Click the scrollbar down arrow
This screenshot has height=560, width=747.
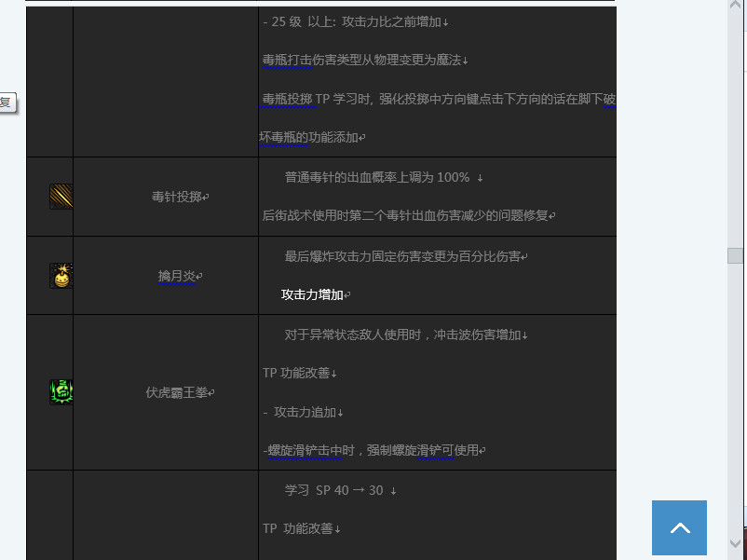[735, 543]
